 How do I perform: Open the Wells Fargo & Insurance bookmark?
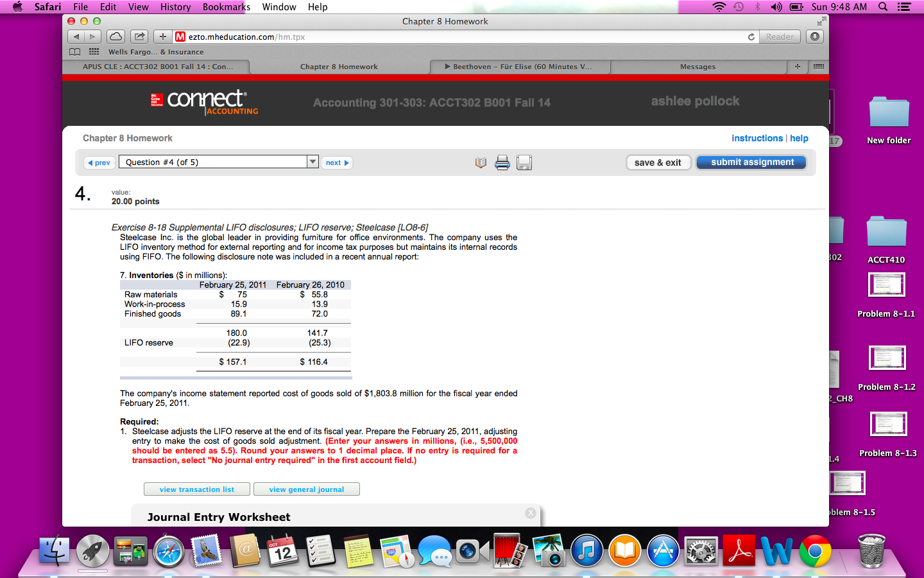[156, 52]
